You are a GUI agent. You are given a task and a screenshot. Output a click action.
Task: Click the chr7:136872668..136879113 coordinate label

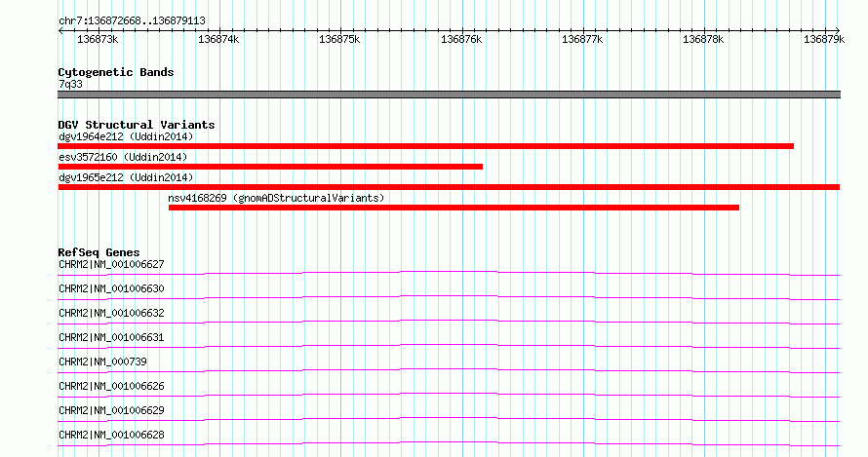(132, 20)
